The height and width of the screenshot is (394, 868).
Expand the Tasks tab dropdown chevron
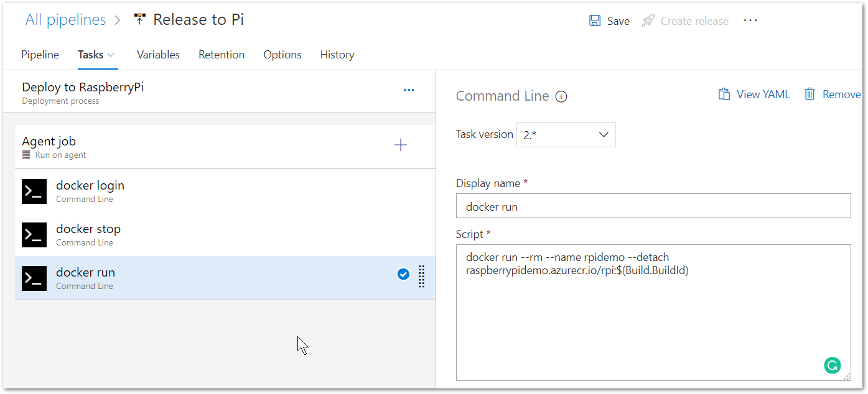pyautogui.click(x=111, y=55)
